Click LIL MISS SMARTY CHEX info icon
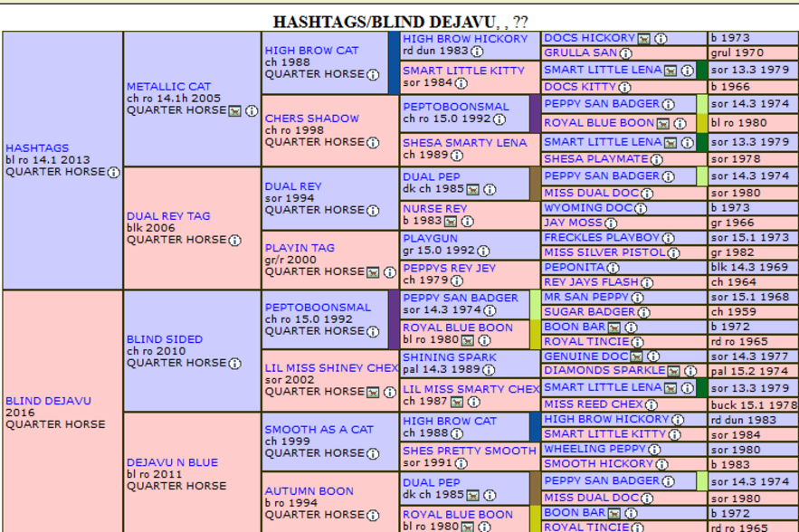 [474, 403]
